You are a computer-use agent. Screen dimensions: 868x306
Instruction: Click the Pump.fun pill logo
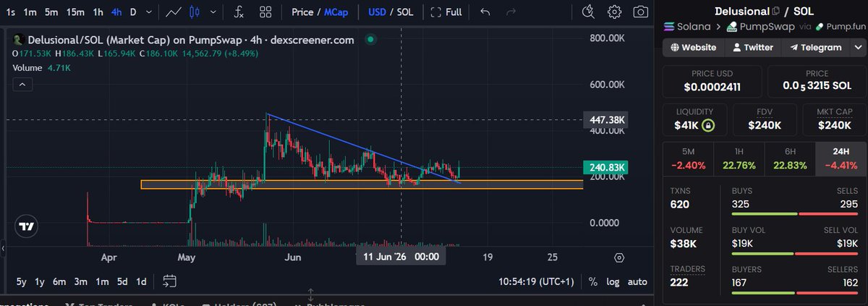click(x=820, y=27)
